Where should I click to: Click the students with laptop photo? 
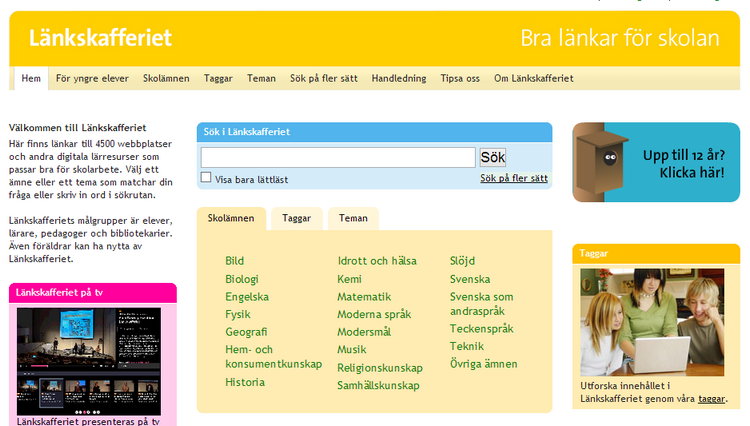point(652,322)
